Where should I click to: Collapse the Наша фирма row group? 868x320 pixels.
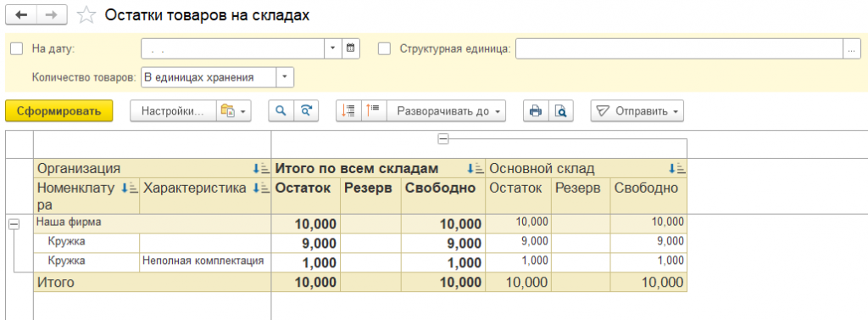[x=14, y=223]
